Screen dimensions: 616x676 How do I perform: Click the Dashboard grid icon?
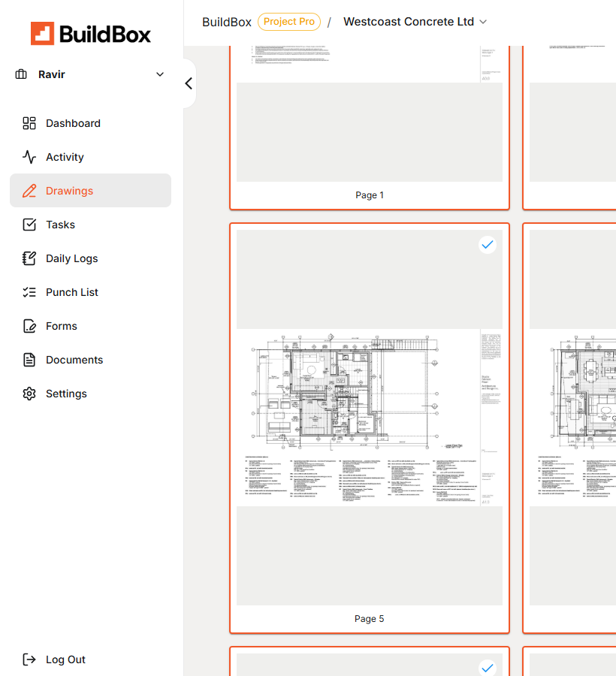tap(29, 123)
